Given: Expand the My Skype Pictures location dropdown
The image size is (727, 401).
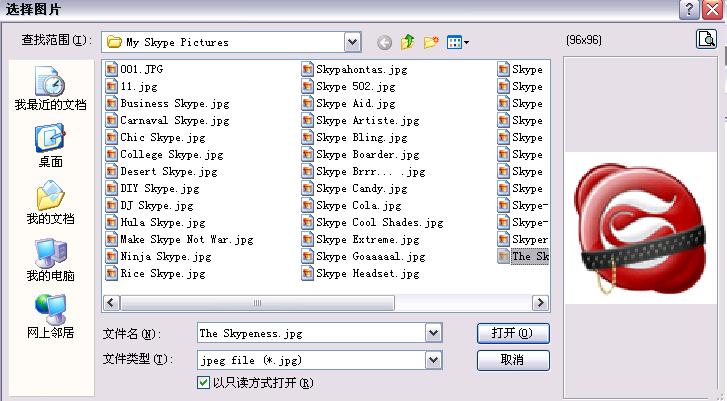Looking at the screenshot, I should pyautogui.click(x=352, y=42).
